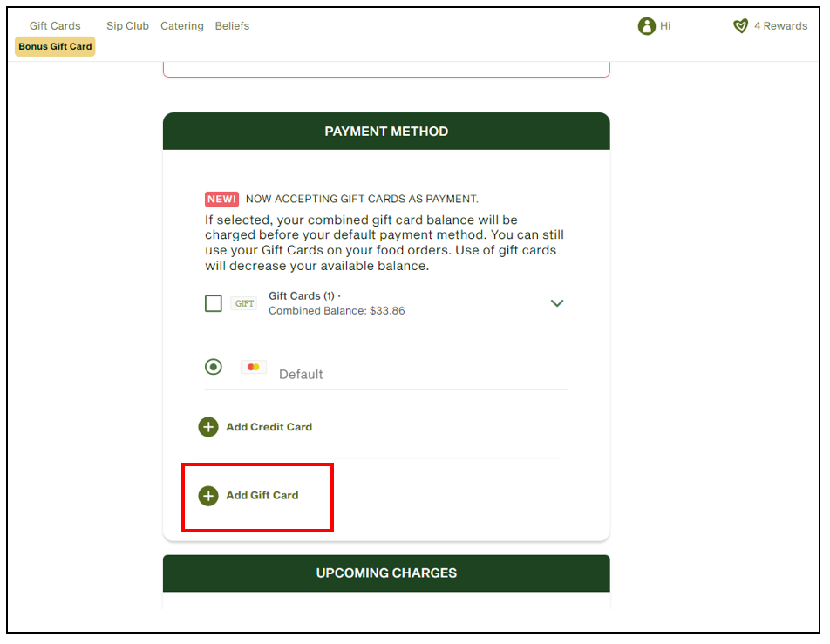Click the plus icon beside Add Gift Card

208,495
